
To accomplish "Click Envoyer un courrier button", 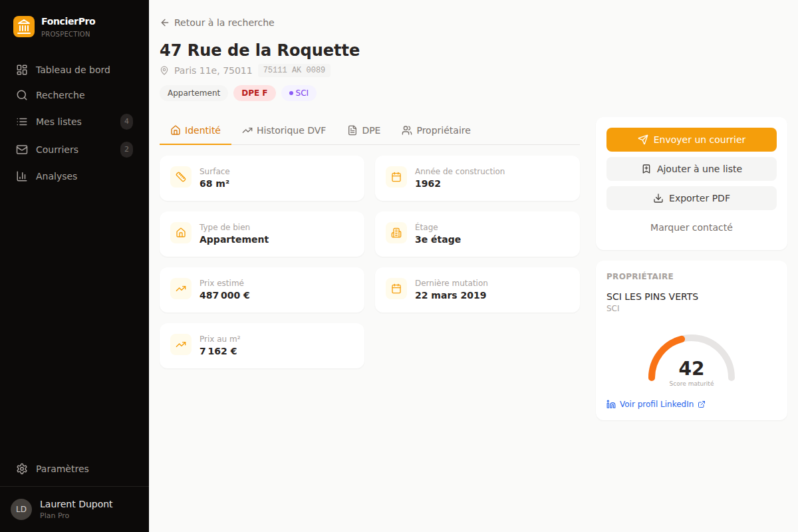I will [692, 140].
